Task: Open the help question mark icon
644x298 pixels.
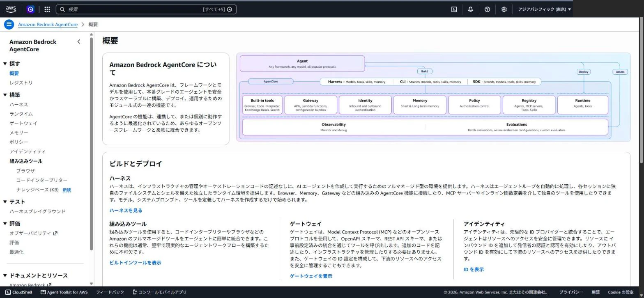Action: [487, 9]
